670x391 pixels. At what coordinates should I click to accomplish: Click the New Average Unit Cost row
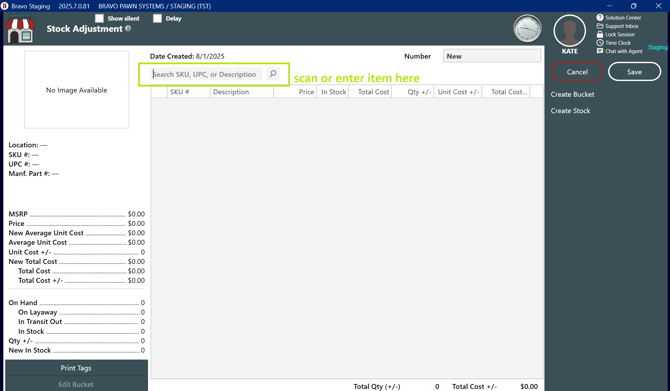76,233
